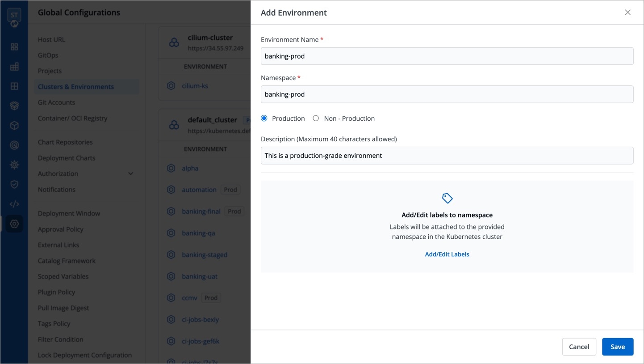Click the hexagon icon beside cilium-ks
The height and width of the screenshot is (364, 644).
pyautogui.click(x=171, y=86)
